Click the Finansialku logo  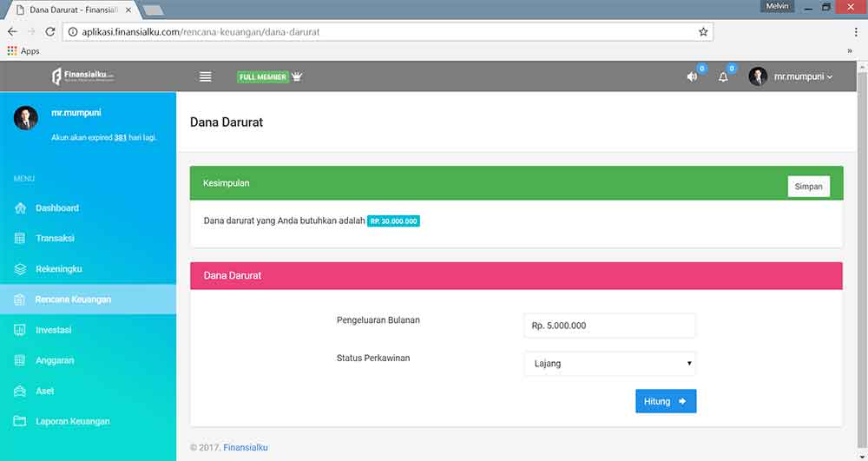pos(82,76)
